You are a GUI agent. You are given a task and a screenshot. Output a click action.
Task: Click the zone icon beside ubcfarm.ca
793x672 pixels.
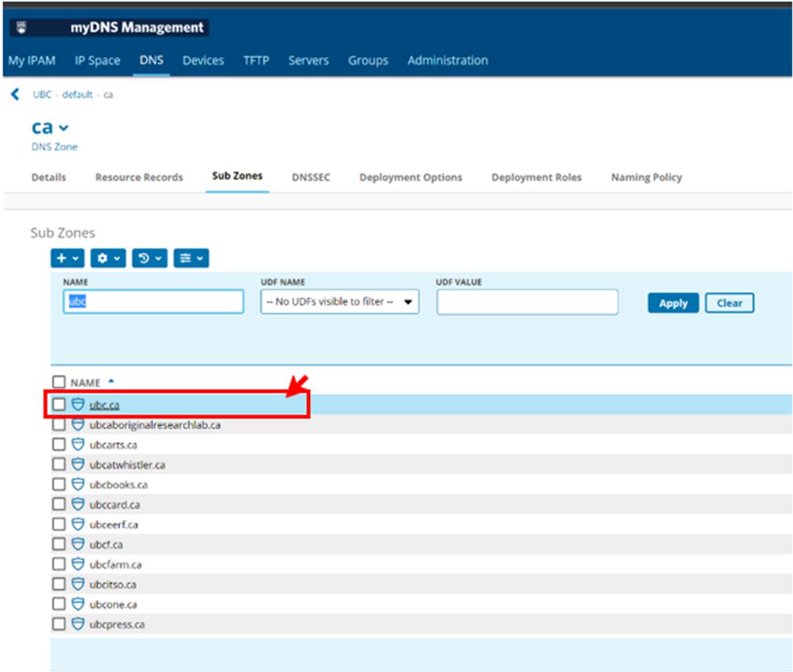click(78, 564)
